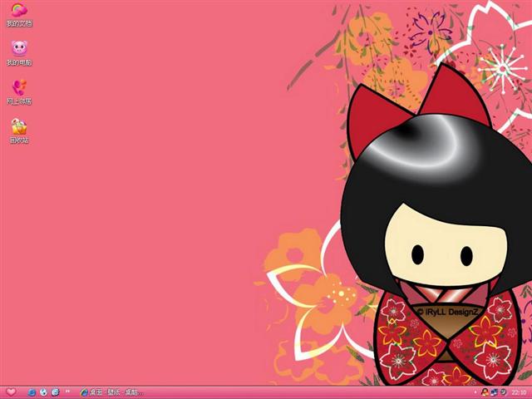Open the rainbow My Documents desktop icon
Screen dimensions: 532x399
pos(19,15)
